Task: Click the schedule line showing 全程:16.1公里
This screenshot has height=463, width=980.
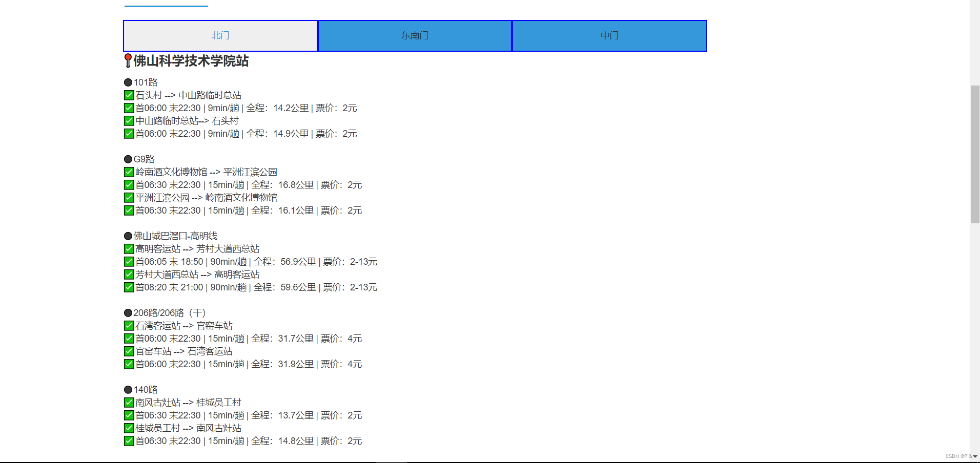Action: pos(249,211)
